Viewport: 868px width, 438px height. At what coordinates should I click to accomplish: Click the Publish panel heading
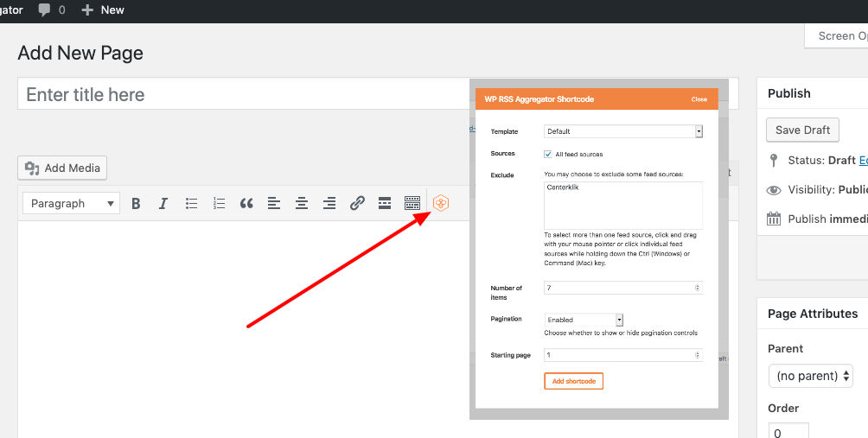coord(788,93)
